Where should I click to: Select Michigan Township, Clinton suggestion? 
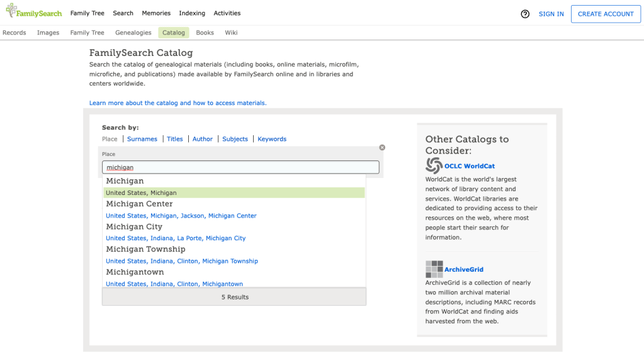[182, 261]
